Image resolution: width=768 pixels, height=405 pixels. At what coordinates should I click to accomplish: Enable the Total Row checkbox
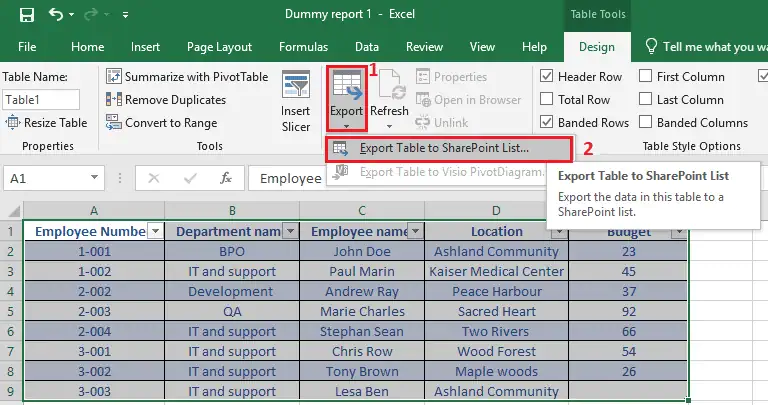coord(547,100)
